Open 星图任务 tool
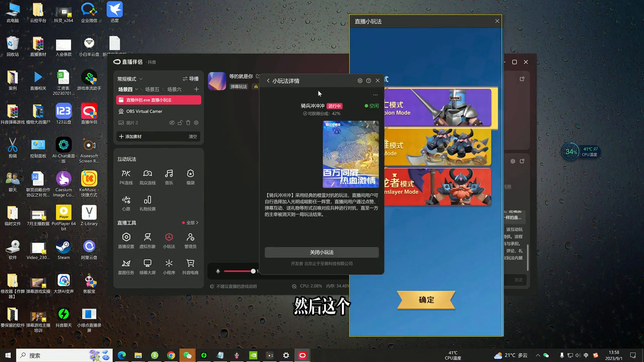 (126, 266)
